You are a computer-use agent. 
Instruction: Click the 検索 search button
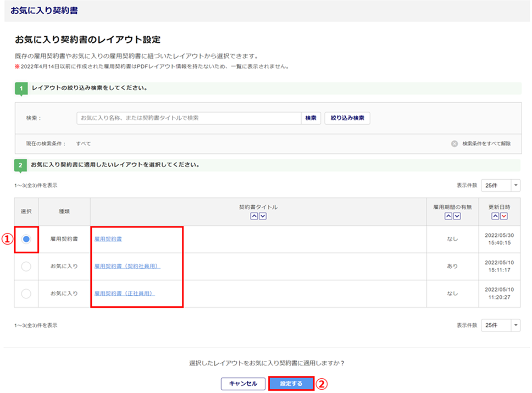point(311,118)
